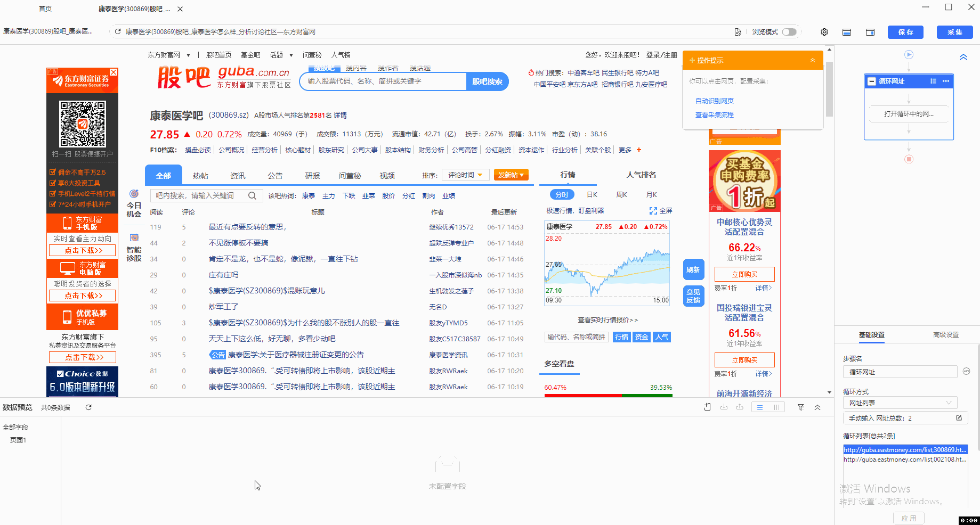Expand 东方财富网 menu arrow
This screenshot has width=980, height=525.
(188, 55)
